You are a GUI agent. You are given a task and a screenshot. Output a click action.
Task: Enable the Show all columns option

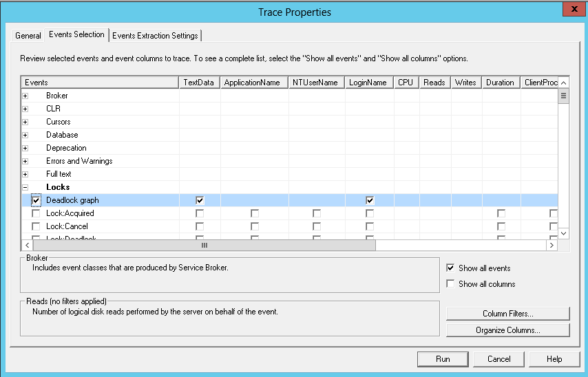[x=451, y=284]
